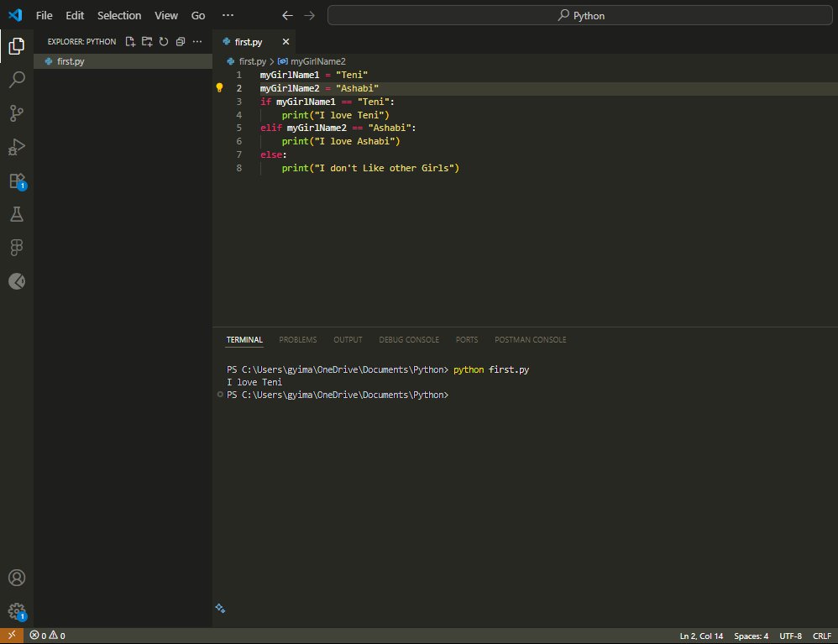Create a new file in Explorer

click(x=130, y=42)
